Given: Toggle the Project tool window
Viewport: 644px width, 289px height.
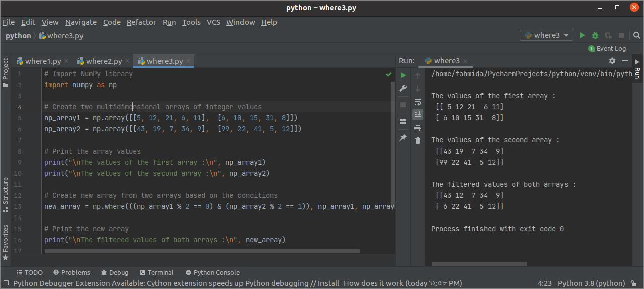Looking at the screenshot, I should [x=6, y=73].
